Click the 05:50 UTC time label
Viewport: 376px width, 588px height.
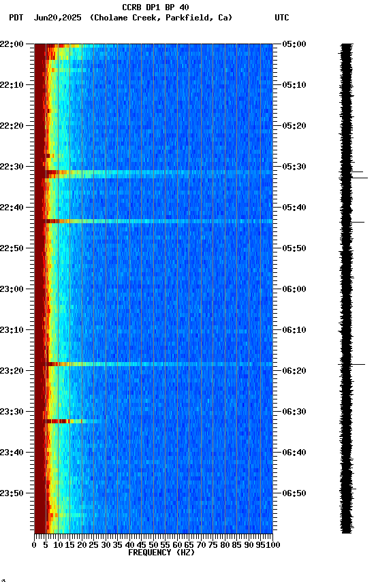tap(294, 248)
